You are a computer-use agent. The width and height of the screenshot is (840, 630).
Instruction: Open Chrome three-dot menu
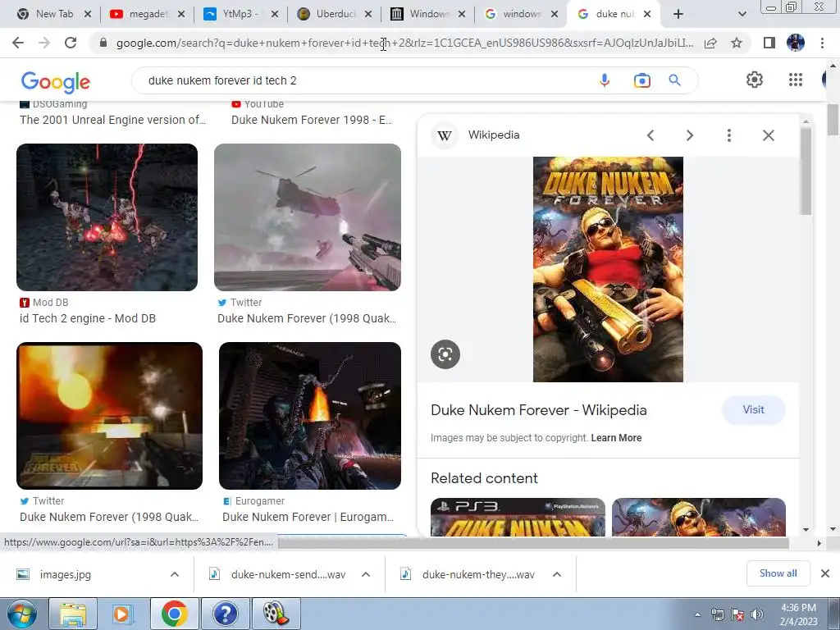click(822, 43)
